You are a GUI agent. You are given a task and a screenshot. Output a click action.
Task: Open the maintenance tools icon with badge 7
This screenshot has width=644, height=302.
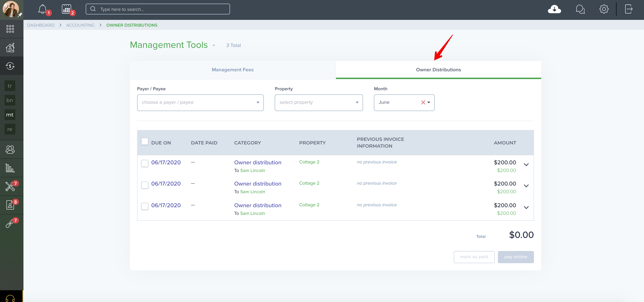click(x=10, y=186)
